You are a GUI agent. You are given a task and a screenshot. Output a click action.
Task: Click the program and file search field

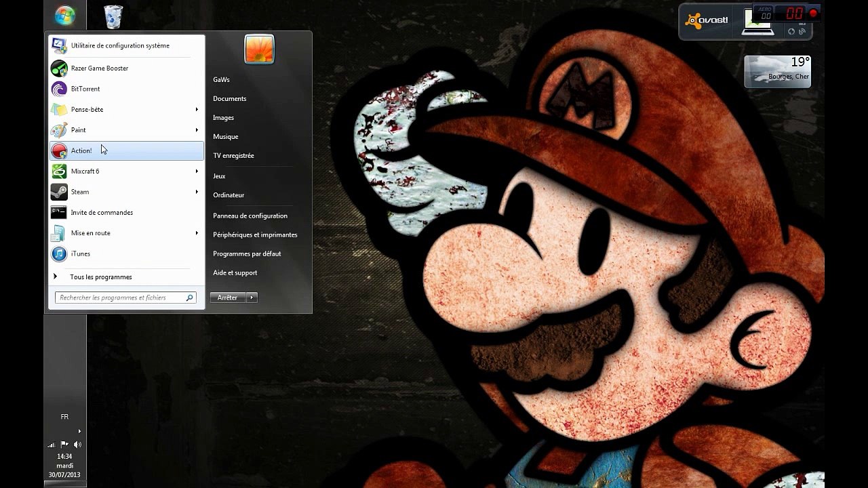[x=125, y=298]
